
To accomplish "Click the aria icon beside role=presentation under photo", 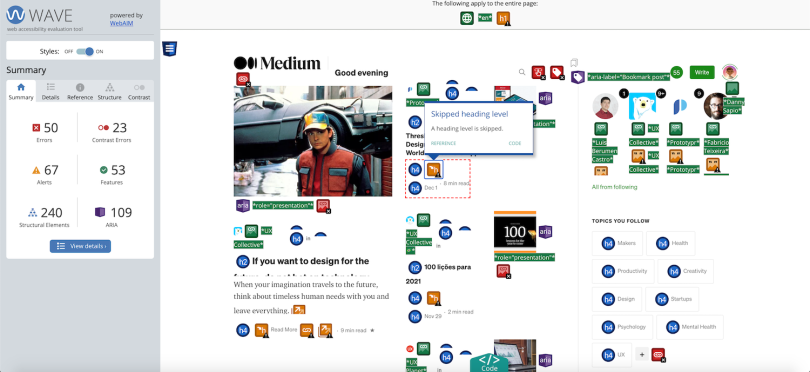I will point(243,205).
